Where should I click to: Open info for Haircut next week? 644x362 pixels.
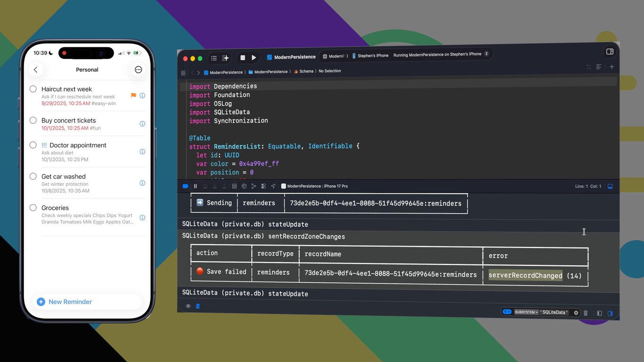point(142,96)
